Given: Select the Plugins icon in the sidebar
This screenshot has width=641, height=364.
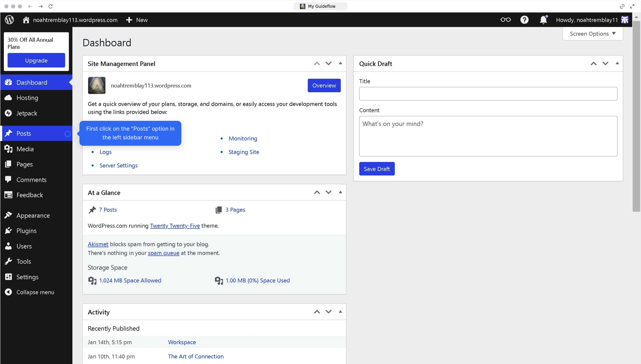Looking at the screenshot, I should [x=8, y=231].
